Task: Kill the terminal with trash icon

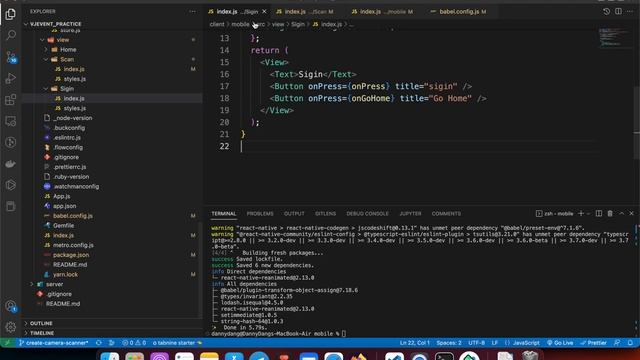Action: [x=610, y=213]
